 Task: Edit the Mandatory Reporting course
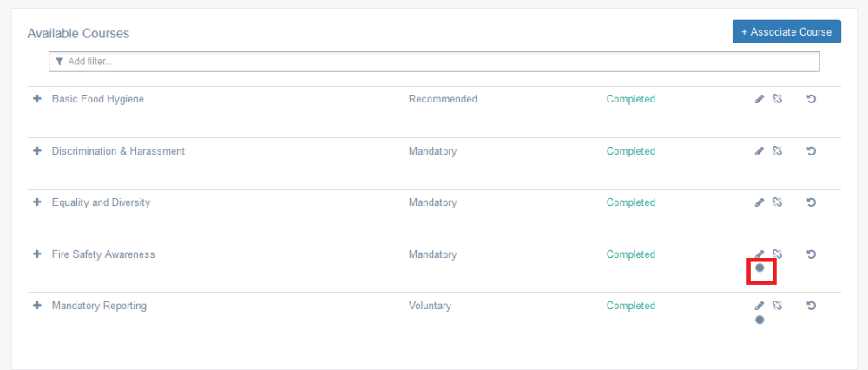click(759, 306)
